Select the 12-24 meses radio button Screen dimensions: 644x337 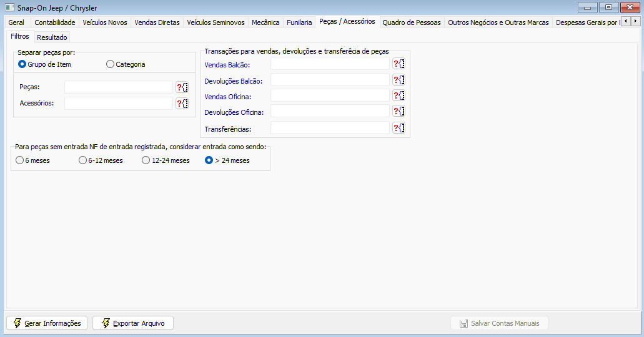146,160
